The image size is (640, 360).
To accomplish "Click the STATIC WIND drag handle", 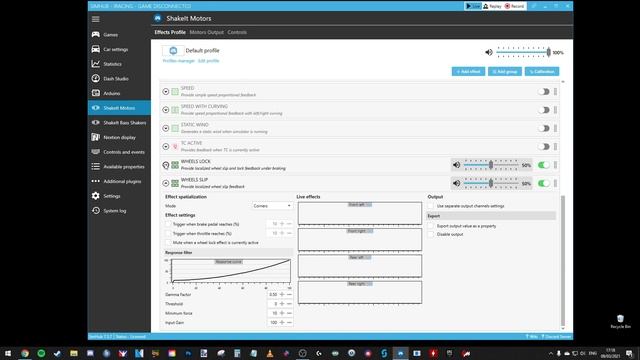I will point(556,128).
